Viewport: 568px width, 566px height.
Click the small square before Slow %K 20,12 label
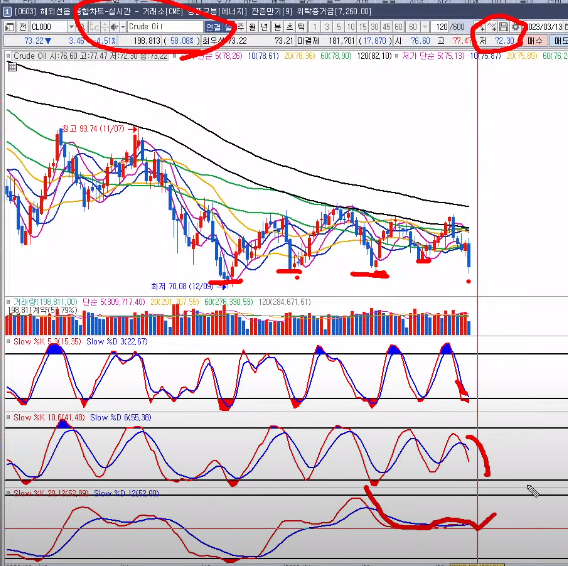(x=8, y=493)
